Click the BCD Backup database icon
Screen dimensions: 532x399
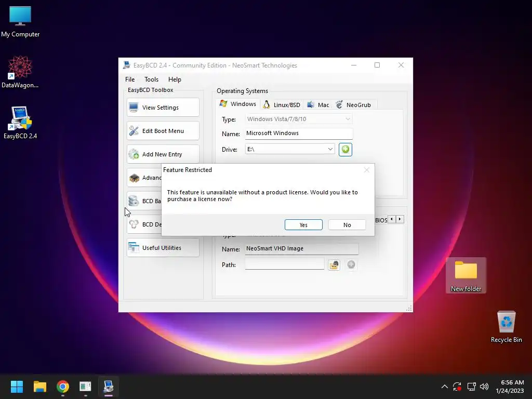click(134, 201)
